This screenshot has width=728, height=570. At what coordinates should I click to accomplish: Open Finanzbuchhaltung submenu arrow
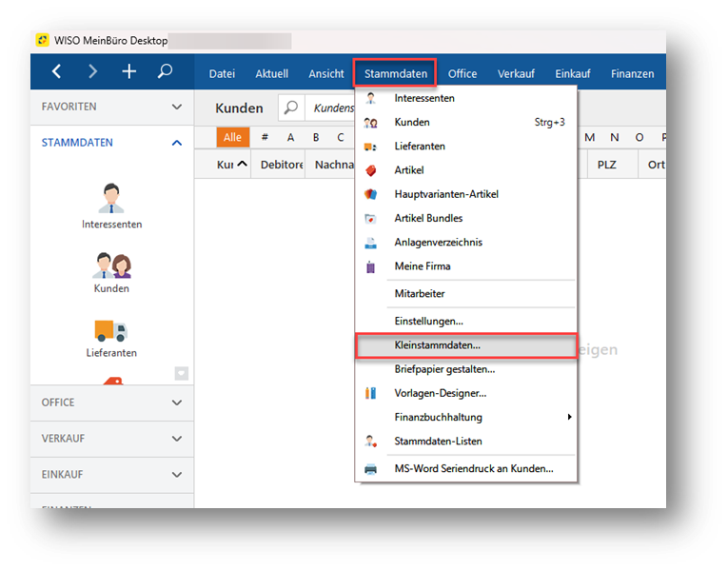pos(569,417)
